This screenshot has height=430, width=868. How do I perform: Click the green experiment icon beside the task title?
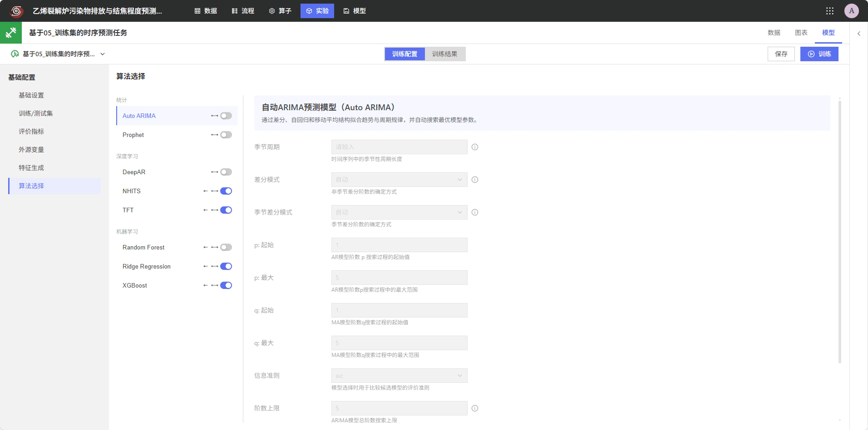(x=11, y=33)
